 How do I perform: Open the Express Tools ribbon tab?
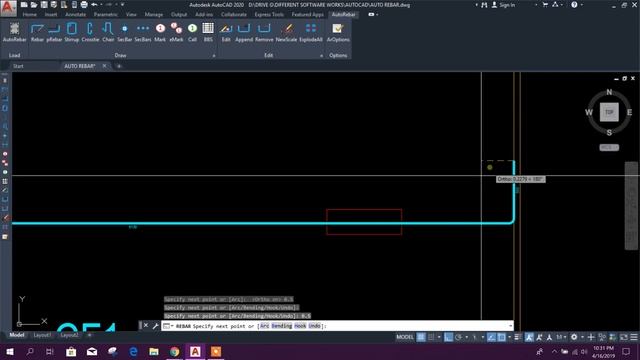pos(269,15)
